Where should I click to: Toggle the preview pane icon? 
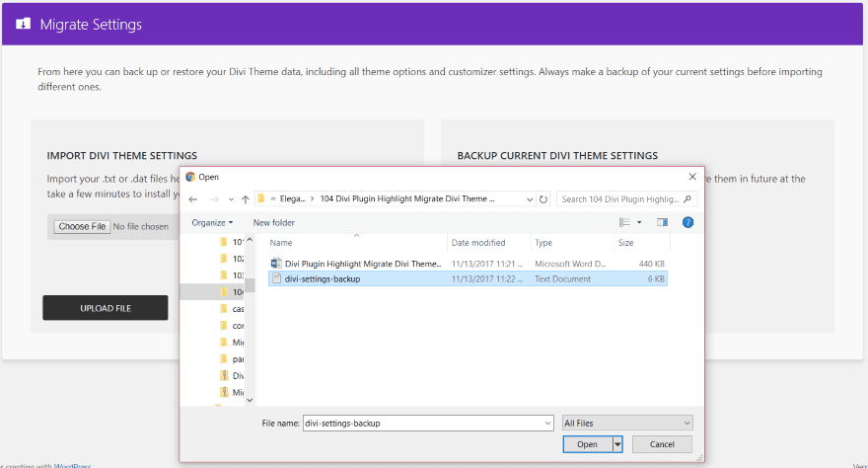(662, 222)
